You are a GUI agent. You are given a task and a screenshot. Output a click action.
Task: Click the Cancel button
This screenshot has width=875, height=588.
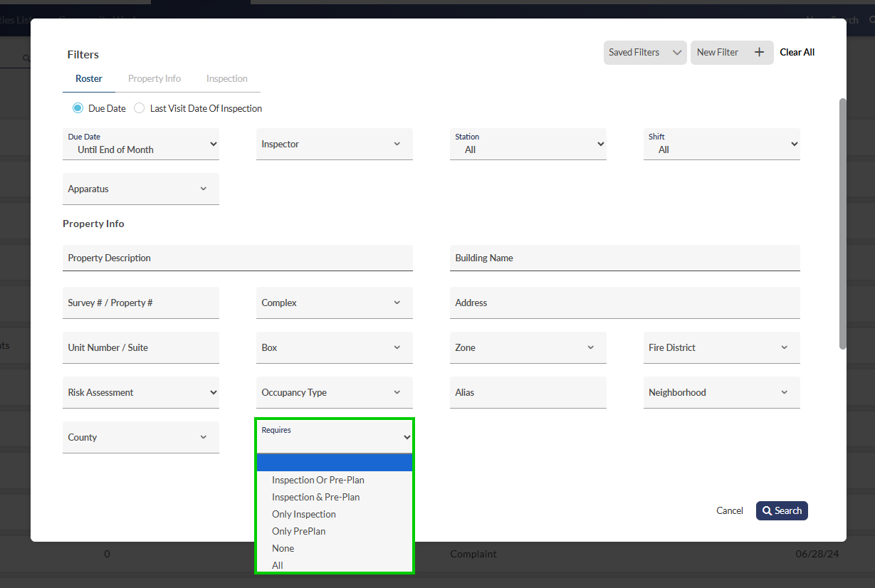click(x=729, y=510)
